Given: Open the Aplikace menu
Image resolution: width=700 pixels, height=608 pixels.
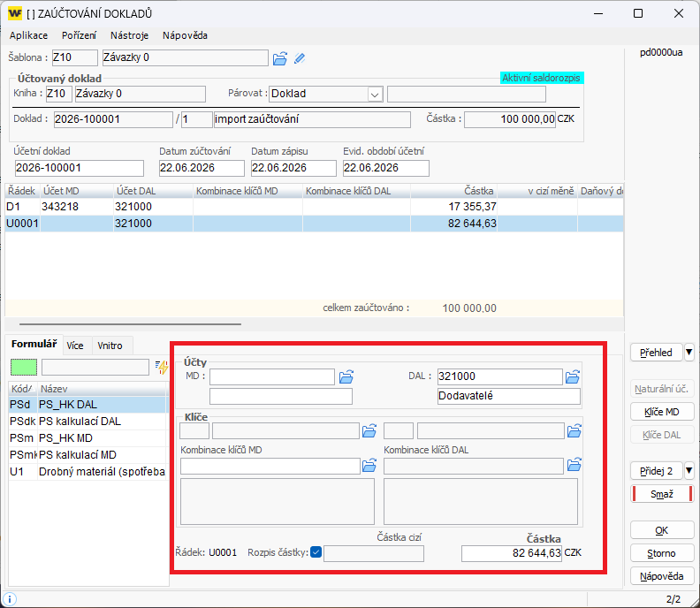Looking at the screenshot, I should click(28, 35).
